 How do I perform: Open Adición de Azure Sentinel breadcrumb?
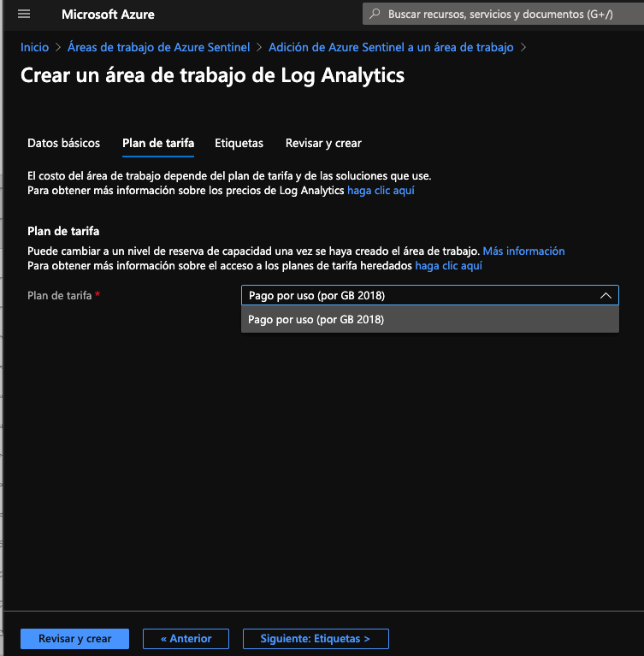[391, 47]
